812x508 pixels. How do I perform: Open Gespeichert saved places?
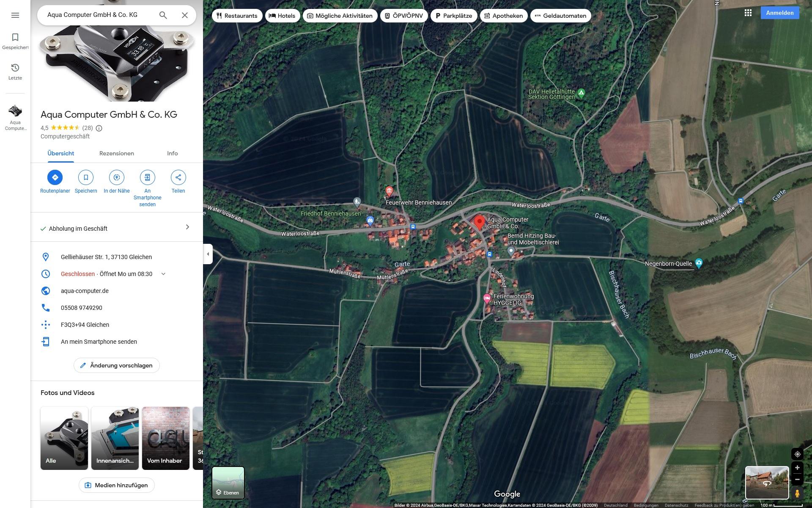[15, 41]
